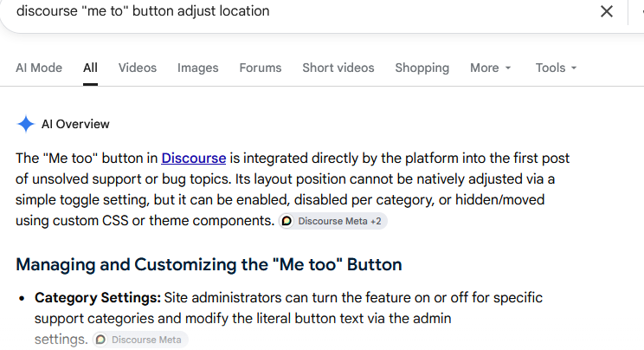
Task: Switch to the Forums tab
Action: pyautogui.click(x=261, y=68)
